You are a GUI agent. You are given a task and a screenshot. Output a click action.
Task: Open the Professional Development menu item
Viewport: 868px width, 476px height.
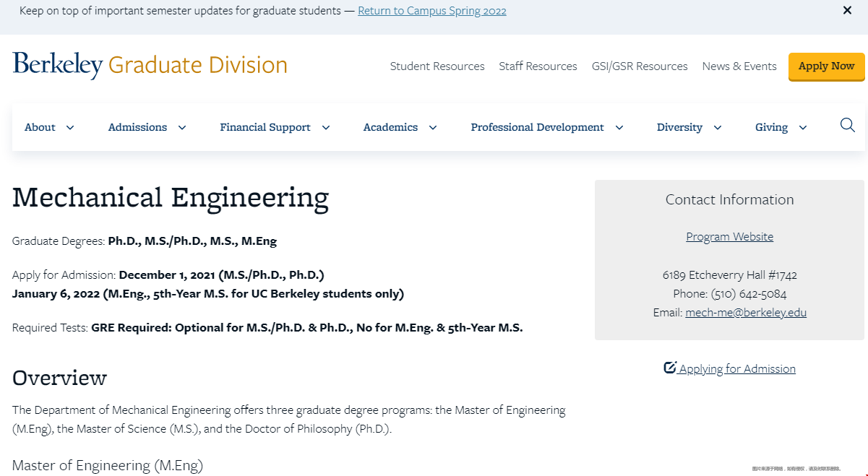pos(537,127)
